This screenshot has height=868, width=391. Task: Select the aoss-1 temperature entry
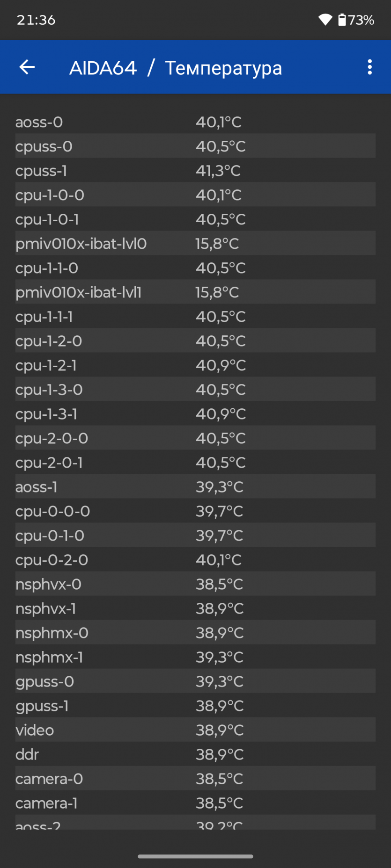coord(195,487)
